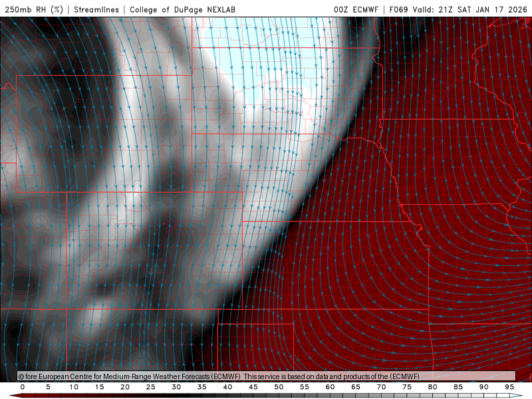Image resolution: width=532 pixels, height=399 pixels.
Task: Click the "5" colorbar scale label
Action: point(48,387)
